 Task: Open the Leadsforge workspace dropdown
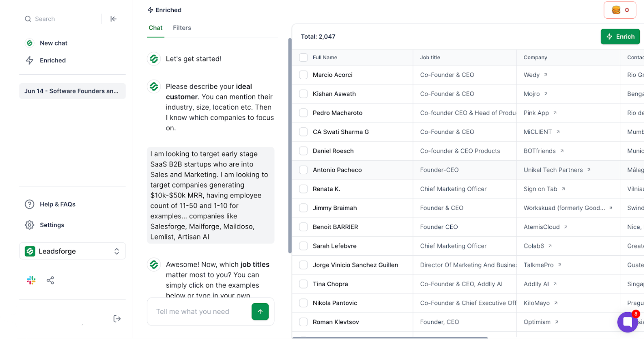click(x=72, y=251)
